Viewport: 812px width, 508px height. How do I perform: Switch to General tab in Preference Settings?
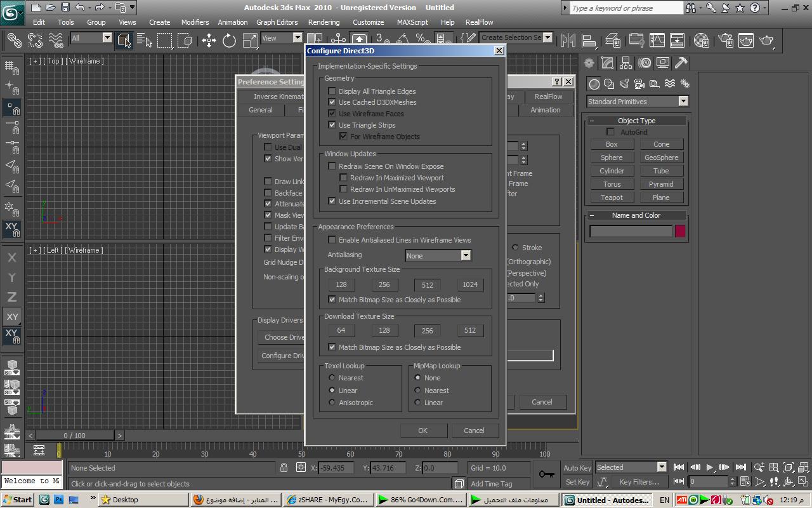click(x=260, y=110)
